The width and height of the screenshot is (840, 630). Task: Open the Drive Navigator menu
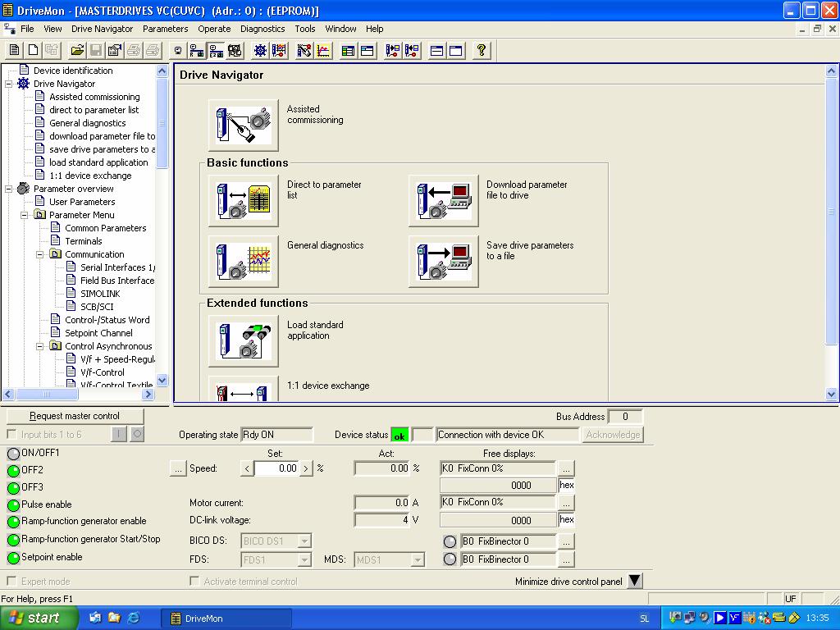[x=102, y=29]
